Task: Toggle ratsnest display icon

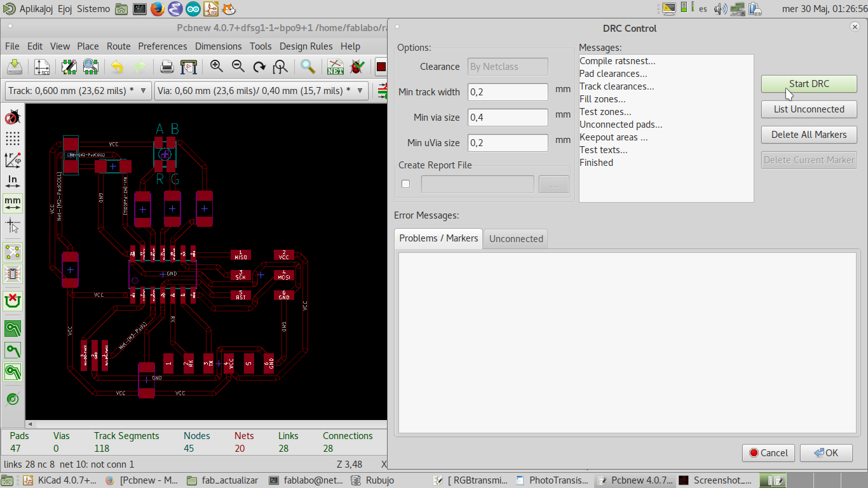Action: [x=13, y=252]
